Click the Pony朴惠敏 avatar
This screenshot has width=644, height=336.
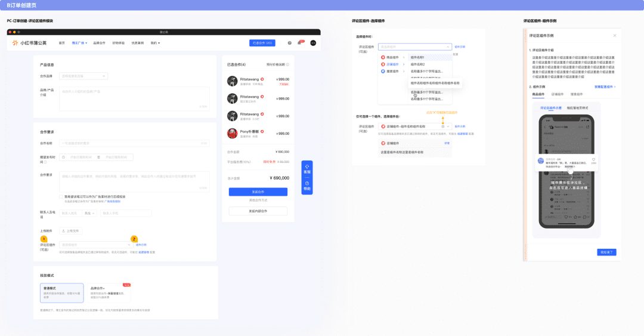tap(232, 133)
